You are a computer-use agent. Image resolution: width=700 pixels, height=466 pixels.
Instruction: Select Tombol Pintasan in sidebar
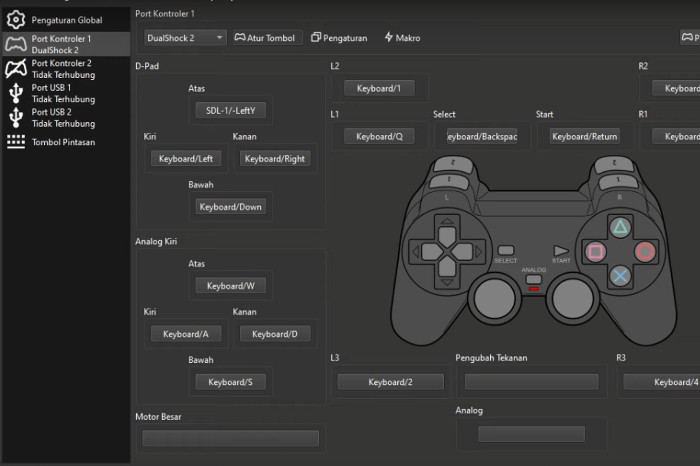coord(66,142)
